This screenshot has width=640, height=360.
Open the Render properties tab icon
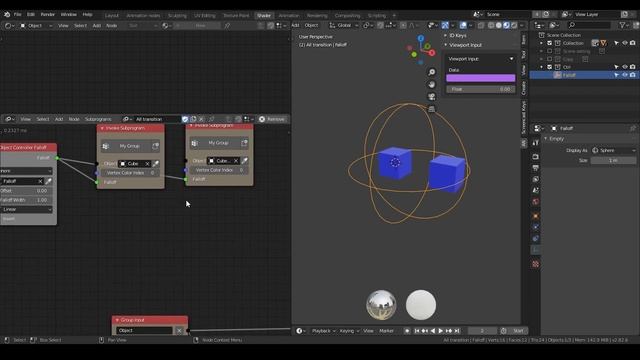tap(536, 157)
